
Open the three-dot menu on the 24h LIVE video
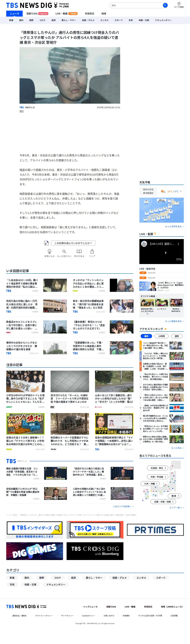pos(178,244)
